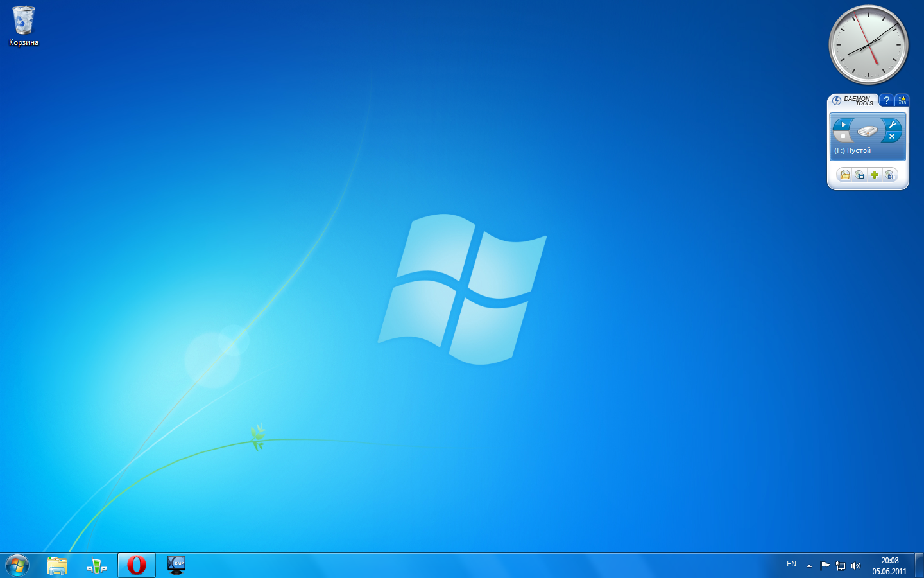Click the Show desktop button
This screenshot has height=578, width=924.
pos(919,565)
